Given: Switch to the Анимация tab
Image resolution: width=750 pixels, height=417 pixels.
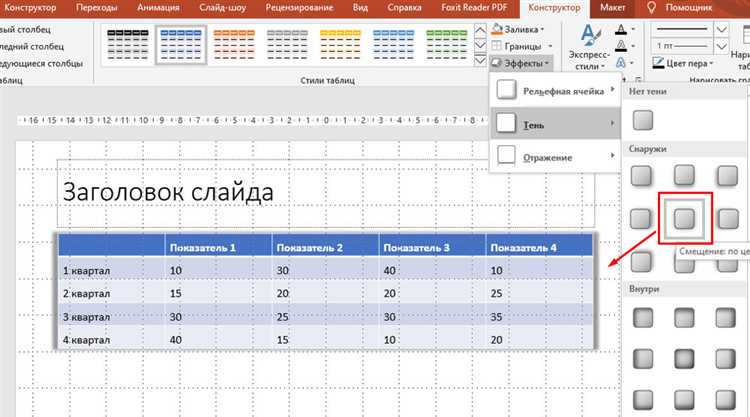Looking at the screenshot, I should pyautogui.click(x=158, y=8).
